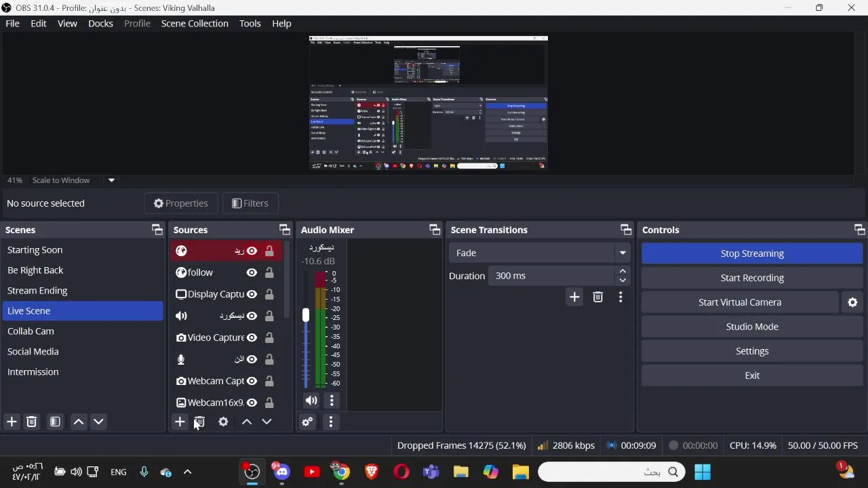Select the Starting Soon scene
The image size is (868, 488).
[x=82, y=250]
